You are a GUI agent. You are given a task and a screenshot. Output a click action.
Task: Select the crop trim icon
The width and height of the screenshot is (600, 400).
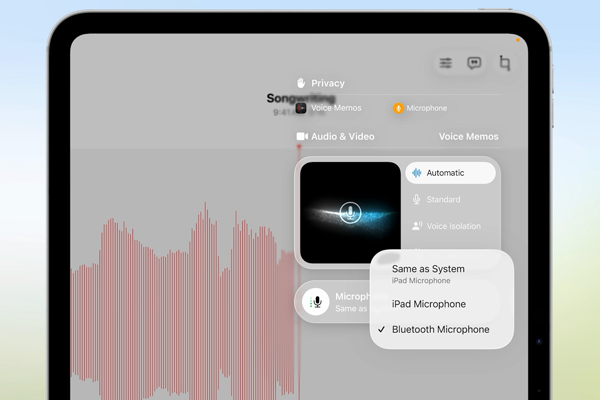505,63
